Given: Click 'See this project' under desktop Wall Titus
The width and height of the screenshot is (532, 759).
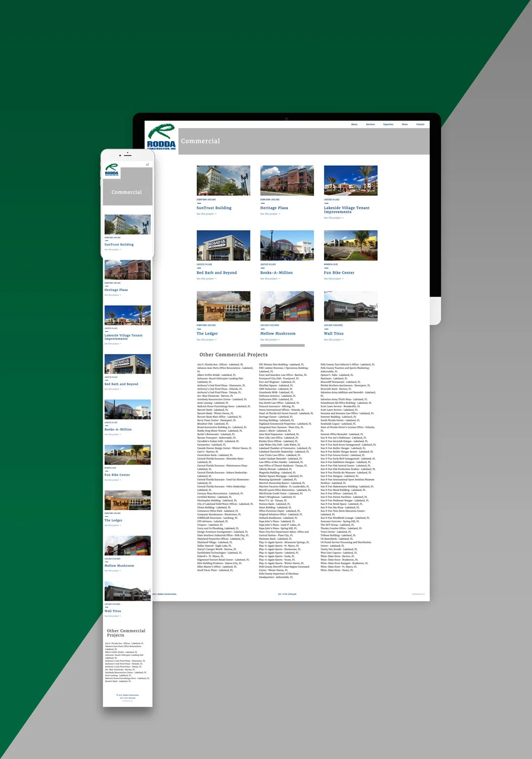Looking at the screenshot, I should 334,340.
